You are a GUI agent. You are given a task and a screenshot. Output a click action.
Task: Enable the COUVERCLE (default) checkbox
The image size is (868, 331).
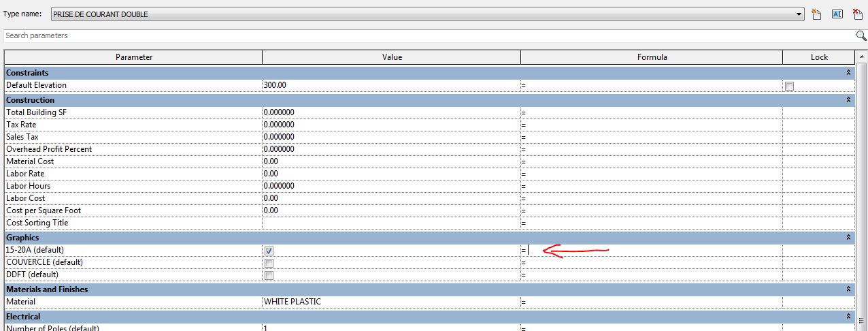269,264
